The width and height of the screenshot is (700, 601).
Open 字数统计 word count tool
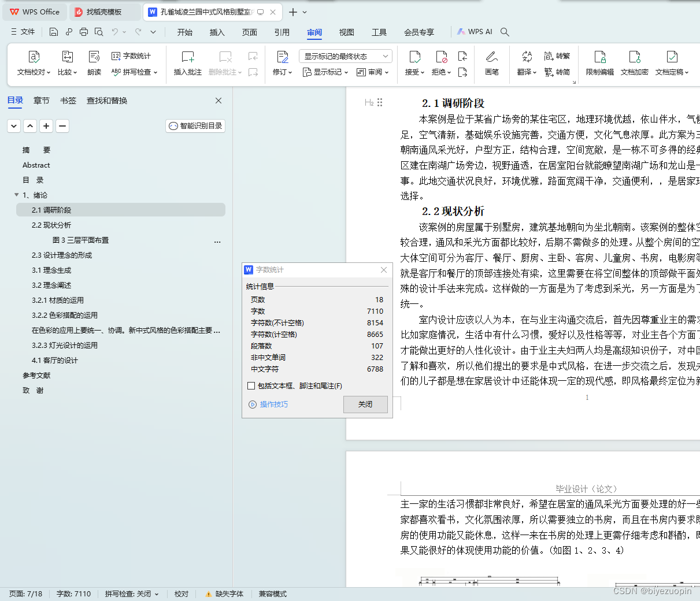tap(131, 56)
